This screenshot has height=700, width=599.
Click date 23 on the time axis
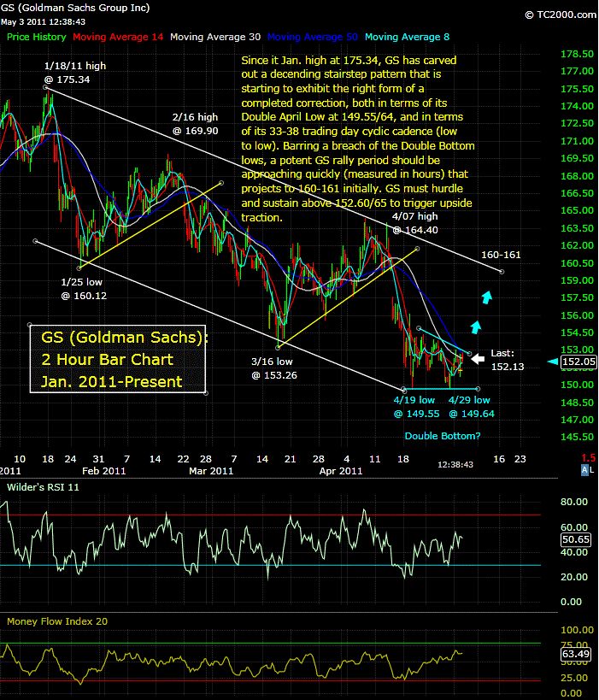point(520,459)
